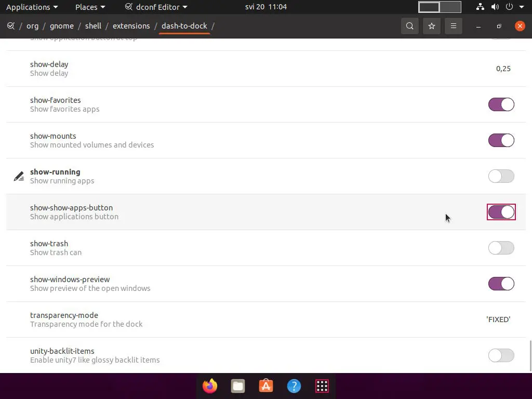Open the Applications menu
The image size is (532, 399).
coord(32,7)
